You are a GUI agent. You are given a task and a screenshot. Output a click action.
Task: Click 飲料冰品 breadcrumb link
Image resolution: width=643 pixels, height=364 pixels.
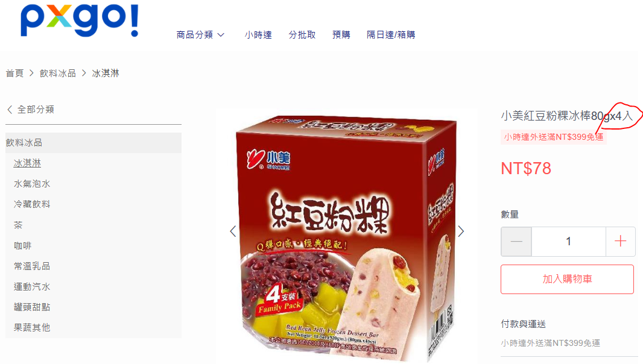click(x=58, y=74)
